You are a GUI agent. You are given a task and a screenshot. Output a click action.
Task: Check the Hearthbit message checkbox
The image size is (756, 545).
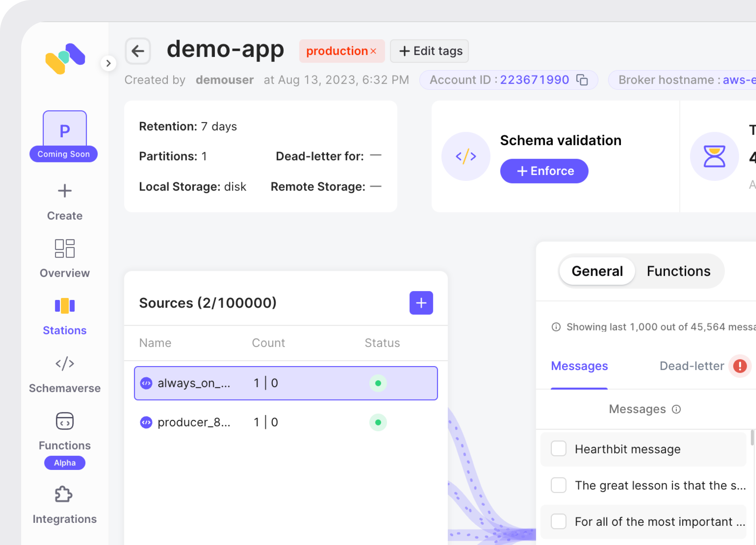point(558,449)
